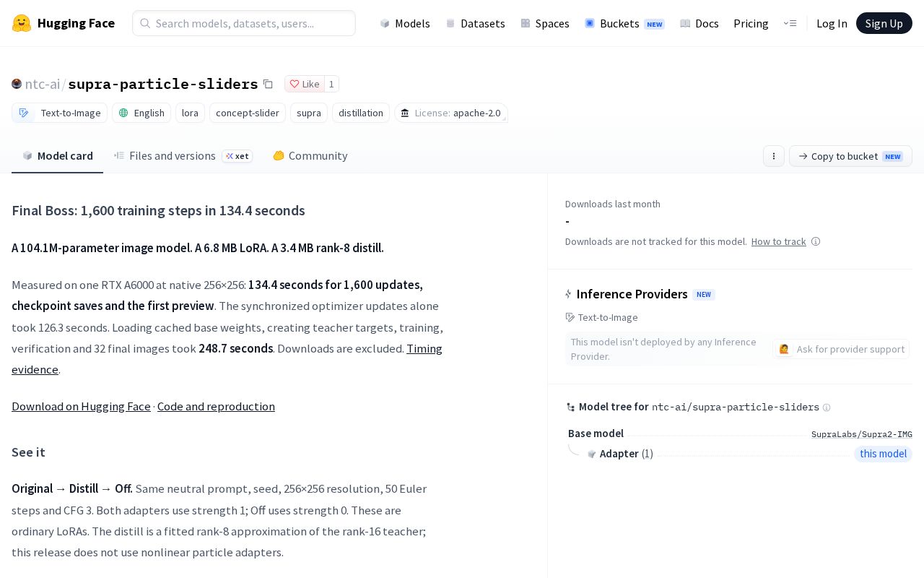This screenshot has height=578, width=924.
Task: Open Code and reproduction link
Action: tap(216, 406)
